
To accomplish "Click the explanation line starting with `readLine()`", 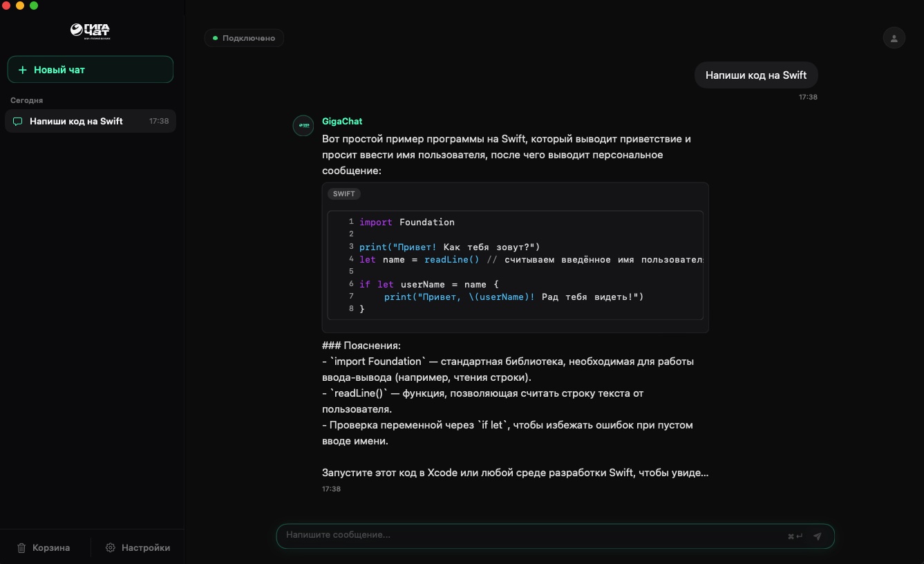I will (483, 401).
